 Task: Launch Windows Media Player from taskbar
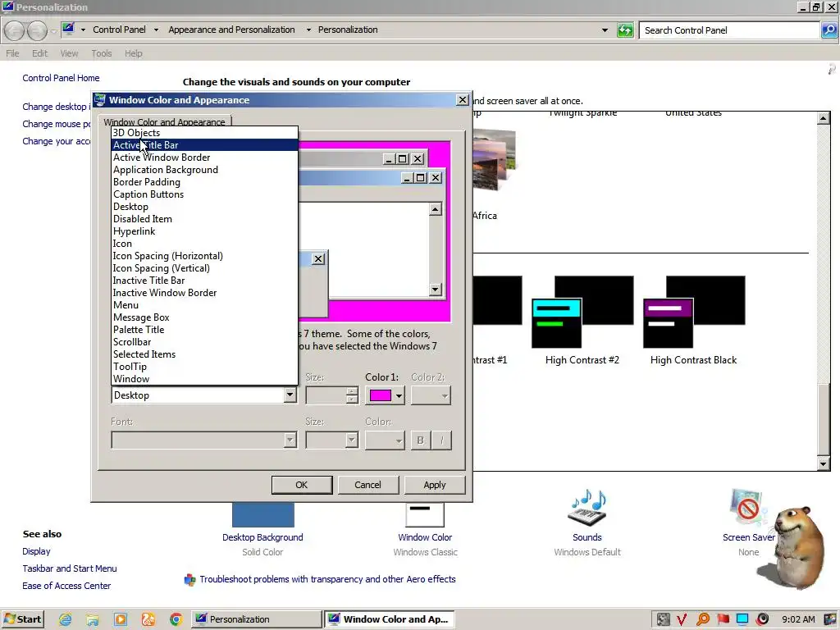[121, 619]
